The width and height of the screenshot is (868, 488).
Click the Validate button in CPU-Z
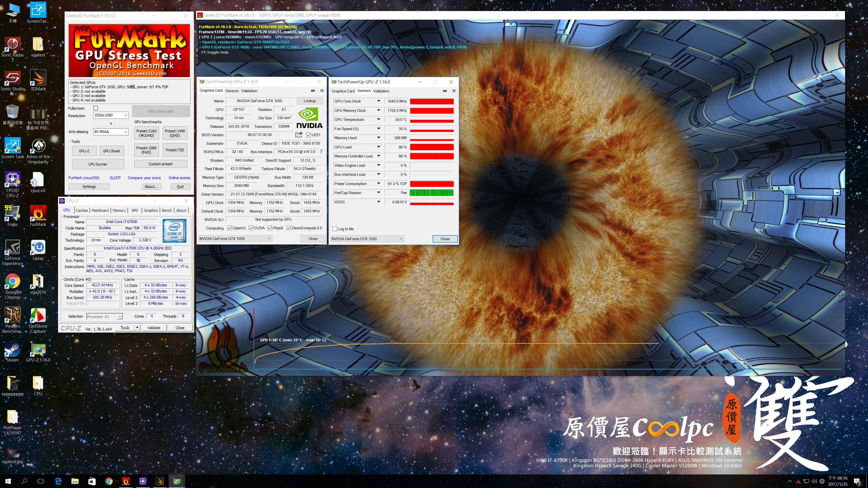[154, 328]
